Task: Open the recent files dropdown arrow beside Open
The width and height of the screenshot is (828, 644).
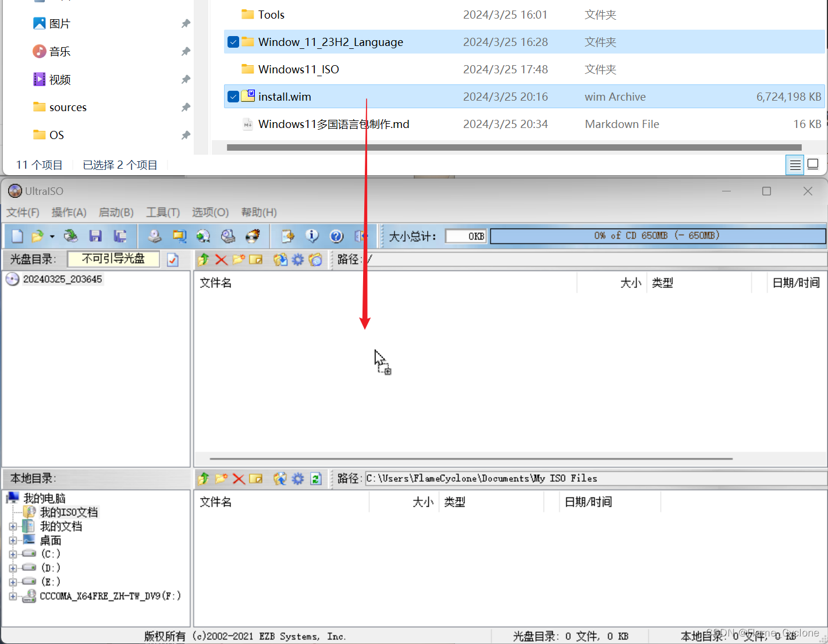Action: click(x=52, y=236)
